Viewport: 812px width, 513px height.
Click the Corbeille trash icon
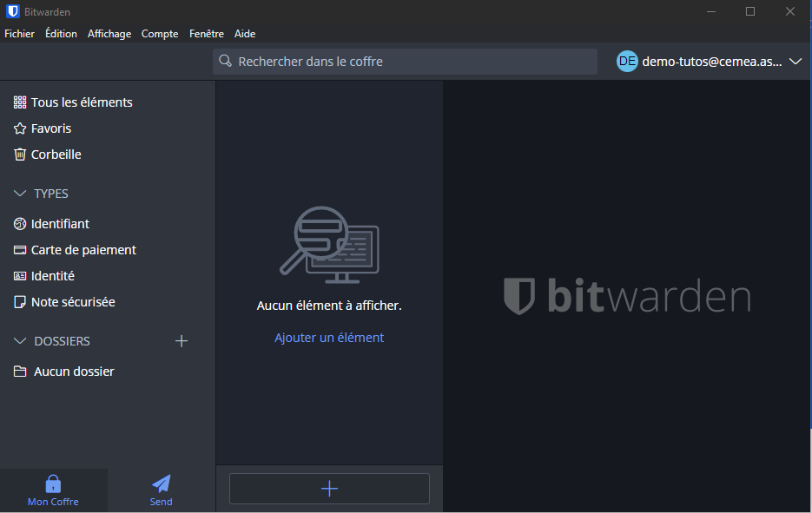(20, 155)
